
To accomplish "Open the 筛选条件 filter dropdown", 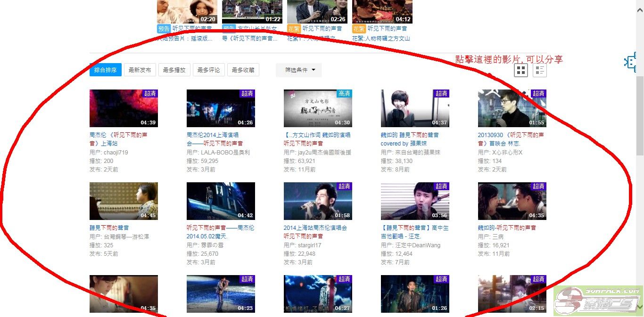I will coord(298,70).
